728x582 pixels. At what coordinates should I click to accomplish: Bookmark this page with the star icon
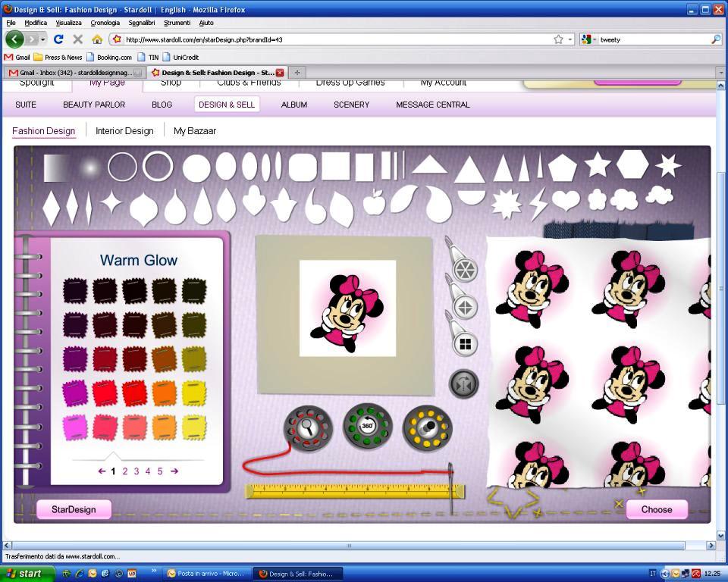click(x=559, y=39)
